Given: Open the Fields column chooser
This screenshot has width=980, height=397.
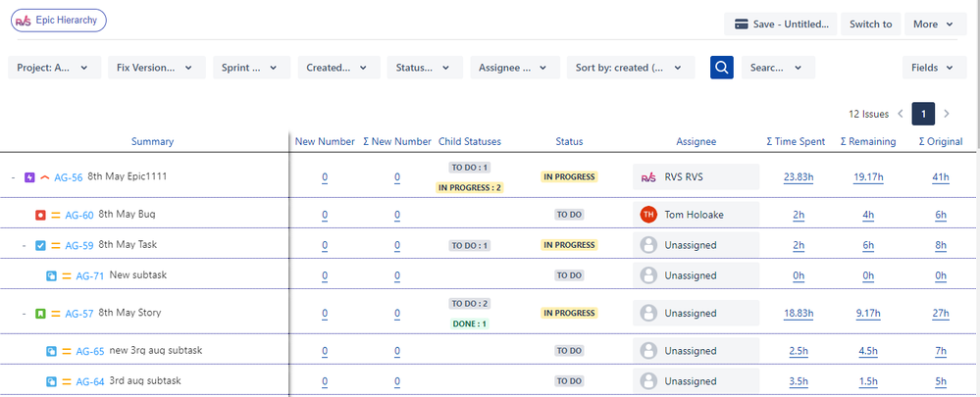Looking at the screenshot, I should click(933, 68).
